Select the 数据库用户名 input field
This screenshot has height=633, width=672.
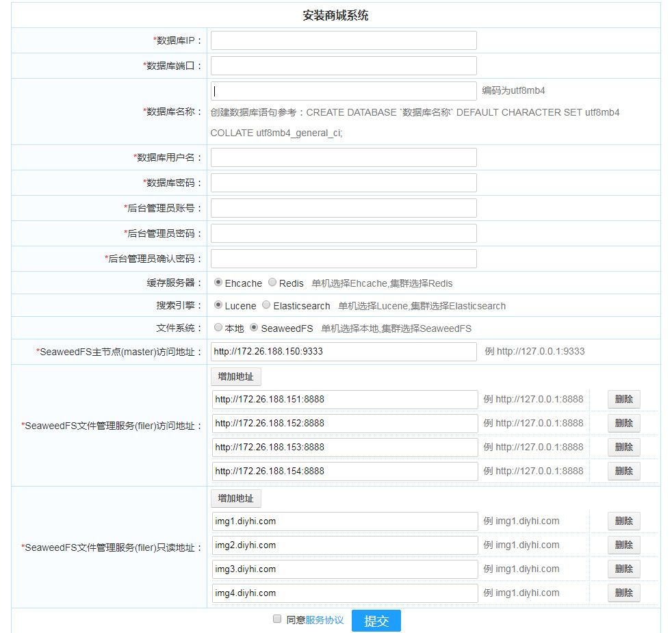tap(344, 157)
